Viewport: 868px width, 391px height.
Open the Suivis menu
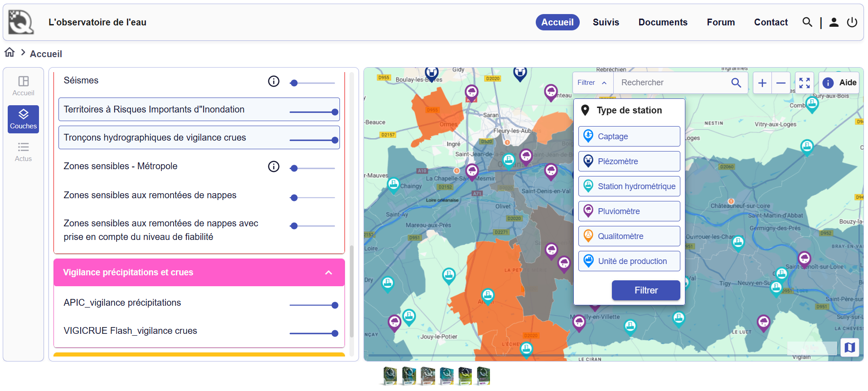click(x=606, y=22)
